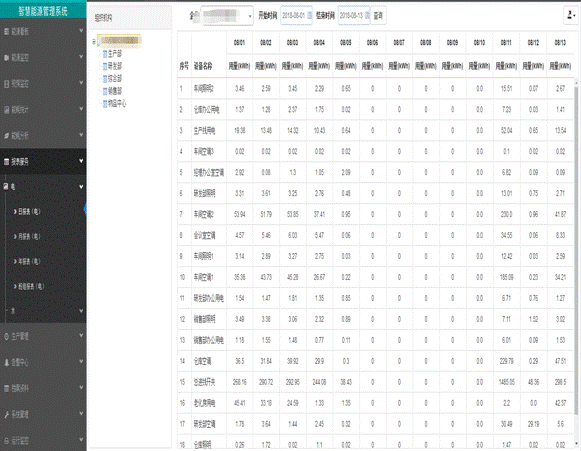Collapse the 报表服务 chevron arrow
Image resolution: width=581 pixels, height=451 pixels.
pos(81,161)
